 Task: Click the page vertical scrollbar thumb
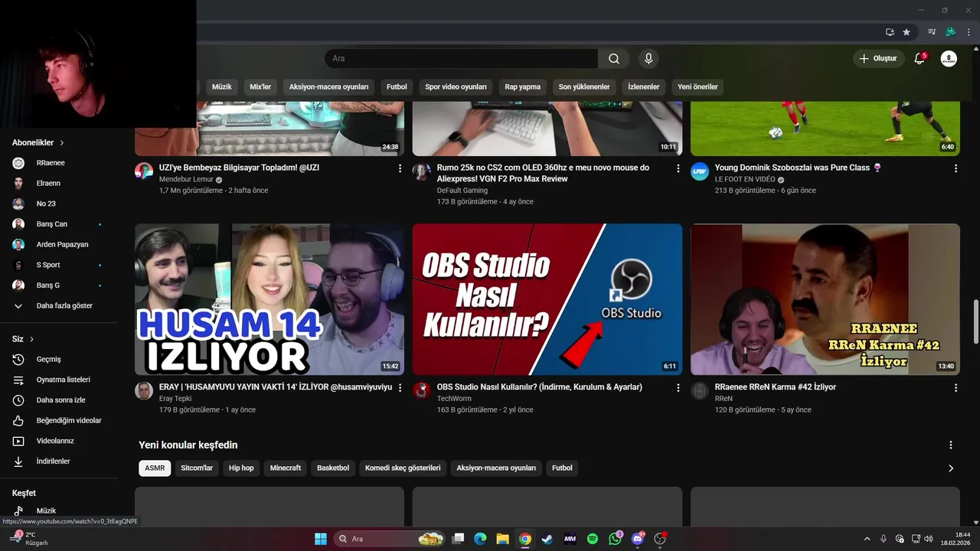(x=975, y=322)
